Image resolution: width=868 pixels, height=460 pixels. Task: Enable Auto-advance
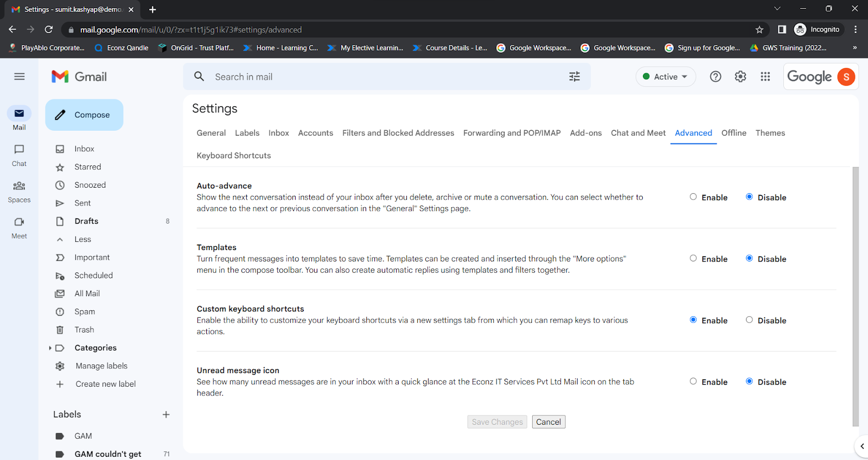pos(693,197)
